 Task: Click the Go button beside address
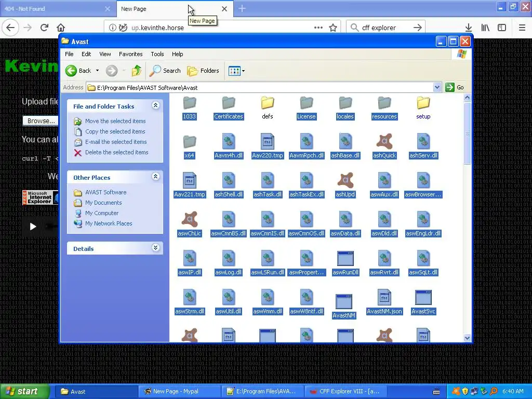[x=455, y=87]
